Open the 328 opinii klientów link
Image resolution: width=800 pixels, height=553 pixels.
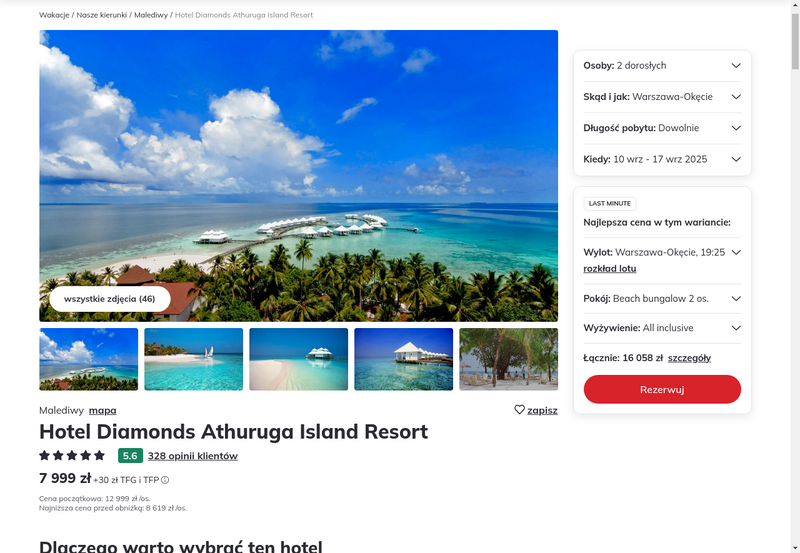coord(193,456)
